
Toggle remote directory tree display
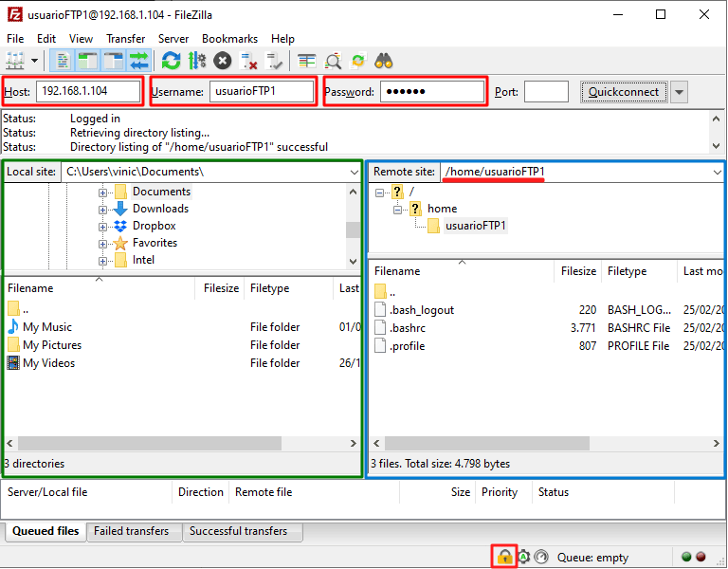tap(114, 61)
